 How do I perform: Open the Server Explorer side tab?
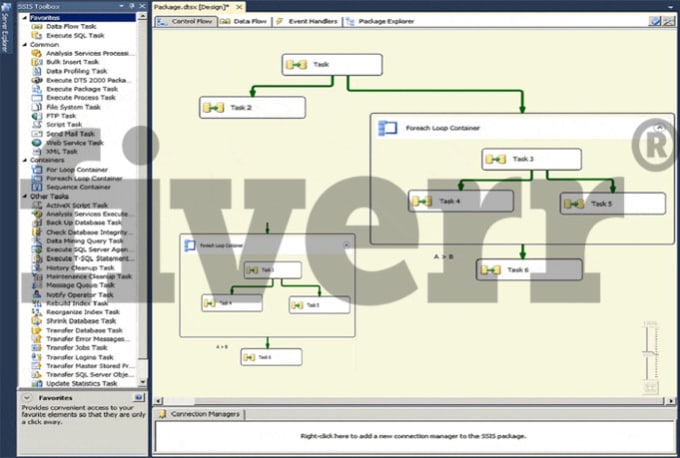click(6, 28)
